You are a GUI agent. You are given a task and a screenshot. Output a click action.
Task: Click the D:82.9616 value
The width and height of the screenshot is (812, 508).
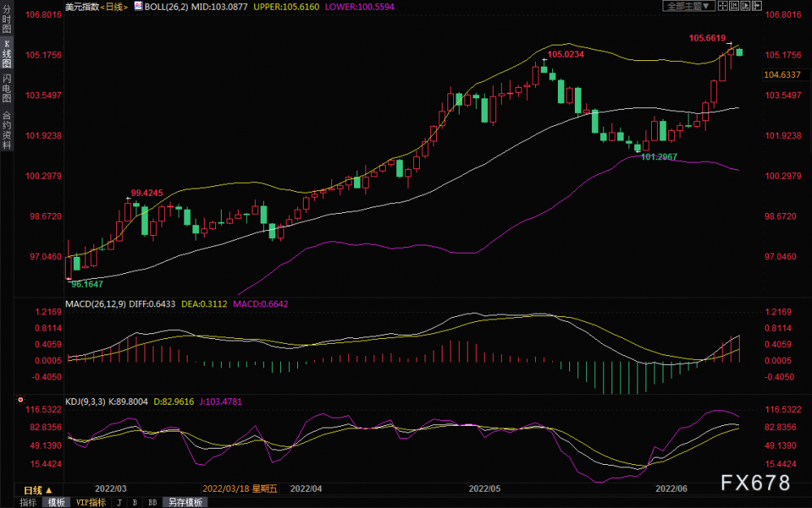coord(174,402)
